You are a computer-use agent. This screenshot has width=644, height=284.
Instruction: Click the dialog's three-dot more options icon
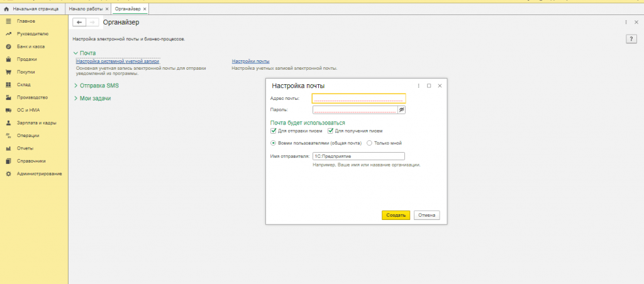pyautogui.click(x=419, y=85)
